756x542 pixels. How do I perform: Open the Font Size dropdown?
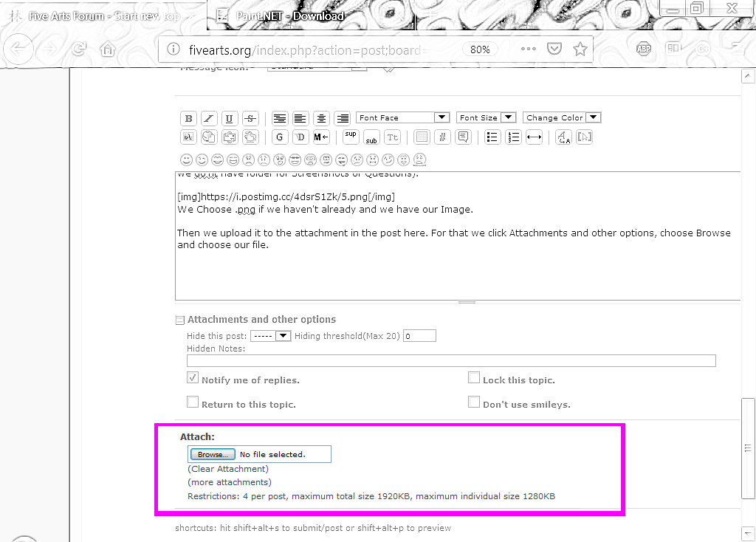tap(486, 117)
